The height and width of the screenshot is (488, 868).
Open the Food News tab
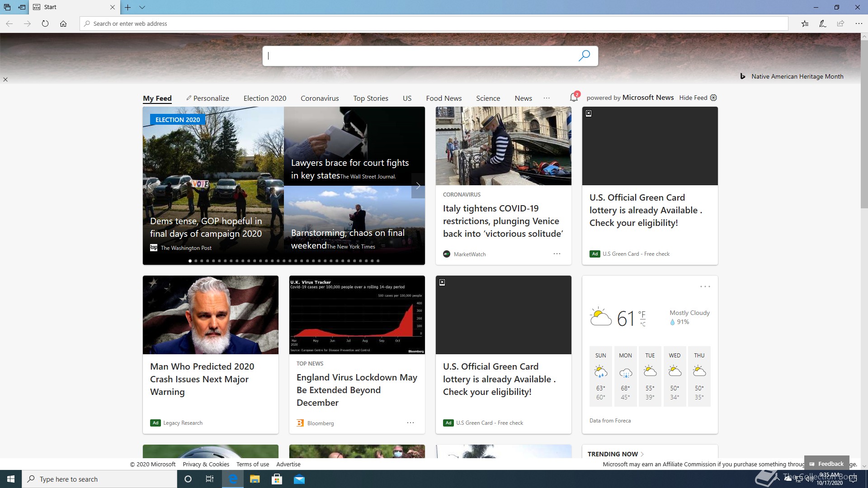(x=444, y=99)
